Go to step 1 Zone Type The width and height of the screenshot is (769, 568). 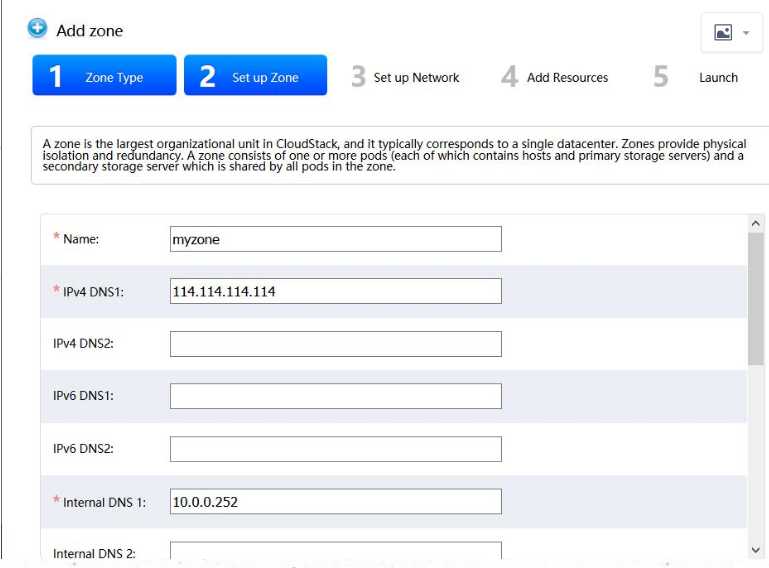[x=104, y=75]
